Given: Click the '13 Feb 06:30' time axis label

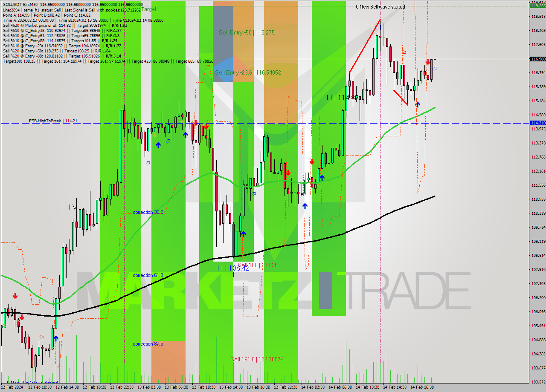Looking at the screenshot, I should tap(176, 387).
